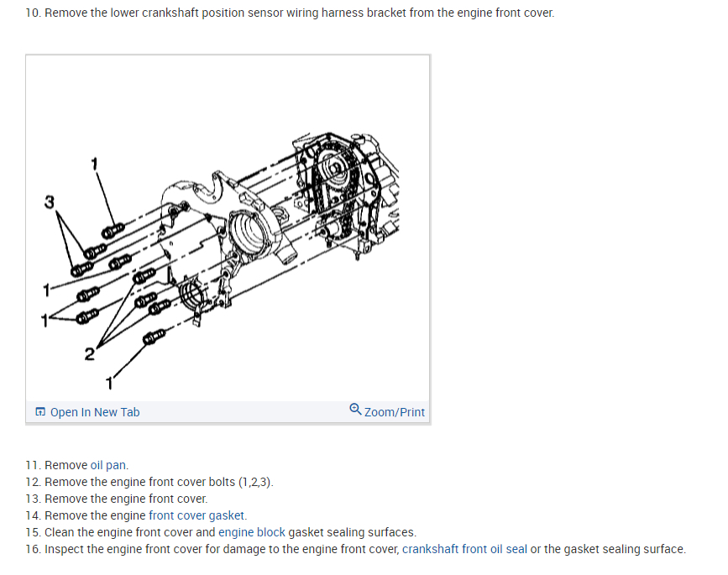Open the front cover gasket link
728x575 pixels.
tap(196, 515)
